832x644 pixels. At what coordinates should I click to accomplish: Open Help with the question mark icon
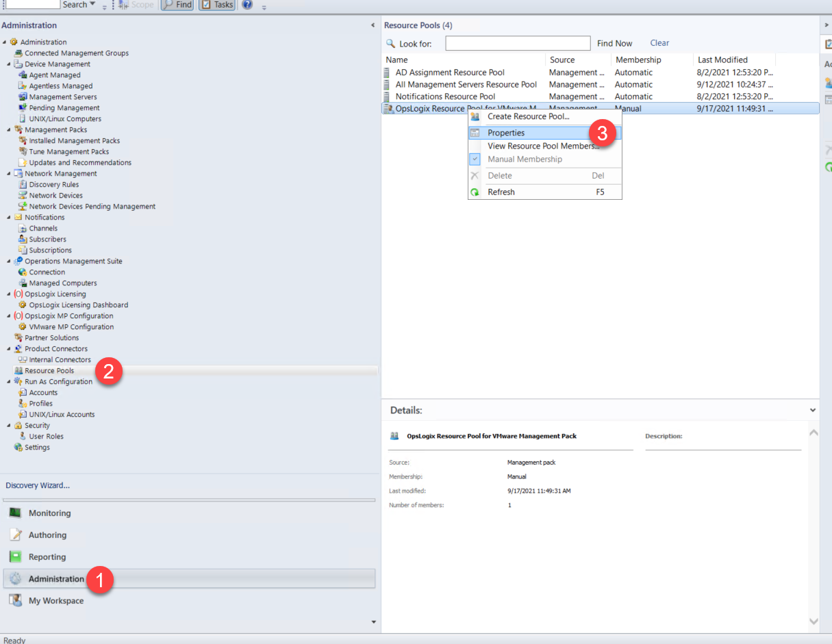pos(247,5)
